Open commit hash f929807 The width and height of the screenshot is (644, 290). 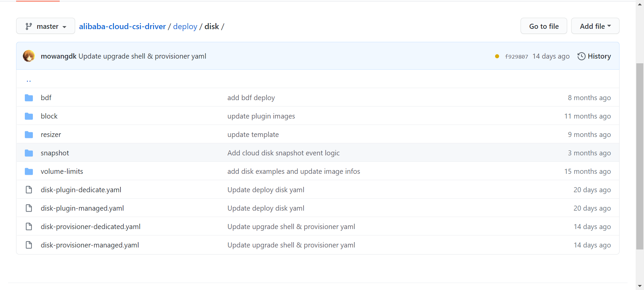point(517,57)
